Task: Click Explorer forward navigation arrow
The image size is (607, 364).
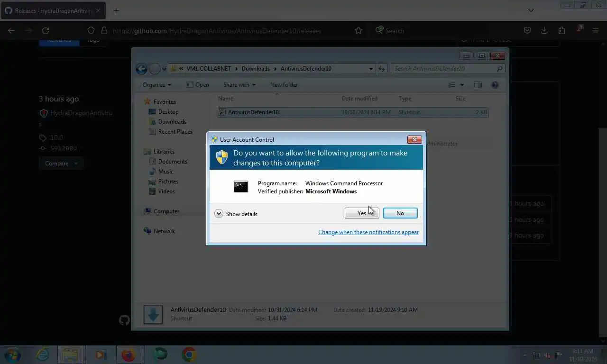Action: (x=155, y=69)
